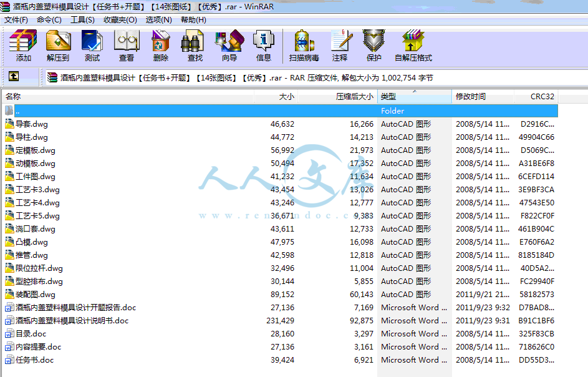Click size value 39,424
The height and width of the screenshot is (377, 588).
click(x=282, y=360)
